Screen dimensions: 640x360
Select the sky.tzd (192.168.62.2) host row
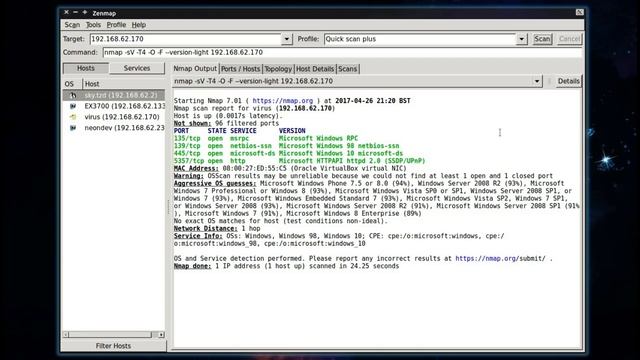[x=114, y=95]
